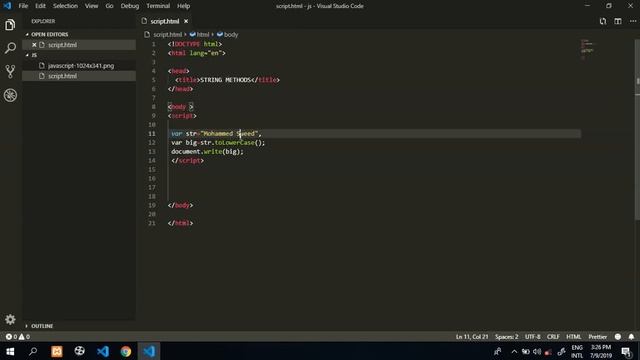640x360 pixels.
Task: Open the Edit menu
Action: click(x=40, y=6)
